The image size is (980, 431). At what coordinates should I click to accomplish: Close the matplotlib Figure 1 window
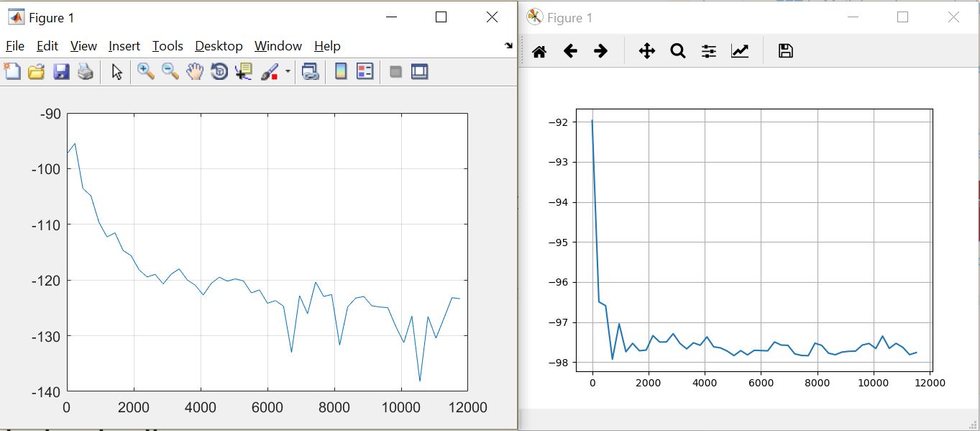click(x=953, y=17)
